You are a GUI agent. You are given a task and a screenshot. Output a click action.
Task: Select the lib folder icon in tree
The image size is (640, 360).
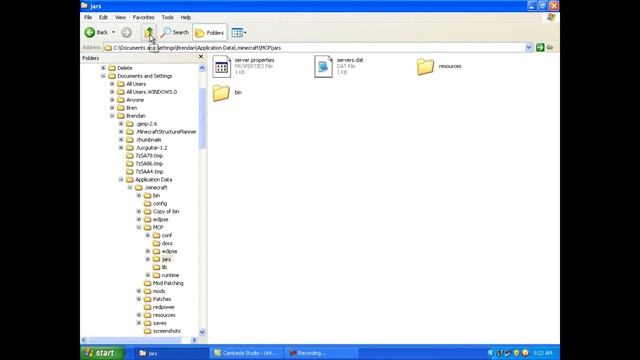156,267
